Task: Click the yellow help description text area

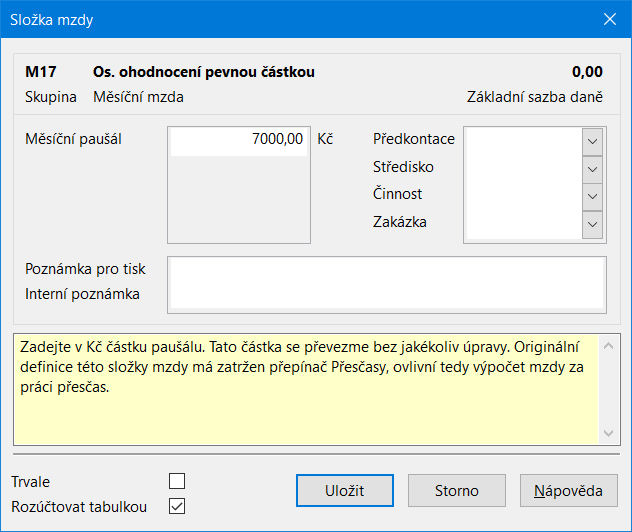Action: (306, 389)
